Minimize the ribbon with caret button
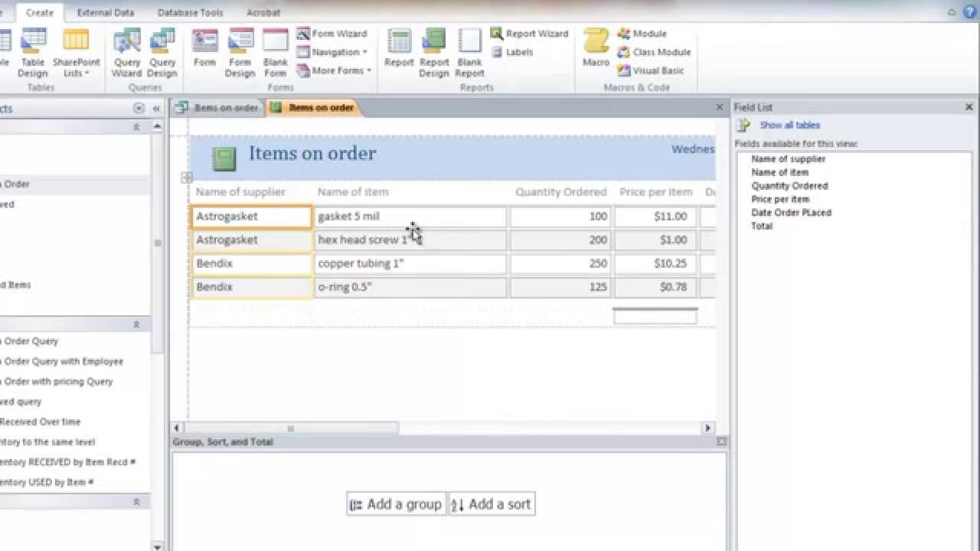The width and height of the screenshot is (980, 551). tap(952, 12)
